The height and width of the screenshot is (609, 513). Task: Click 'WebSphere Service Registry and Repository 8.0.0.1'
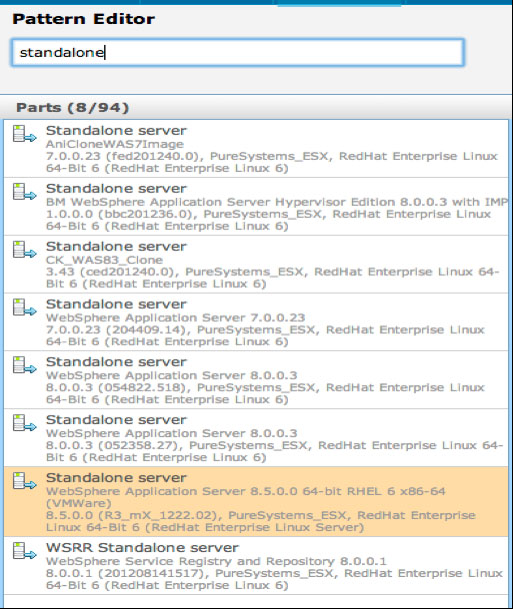pyautogui.click(x=216, y=561)
